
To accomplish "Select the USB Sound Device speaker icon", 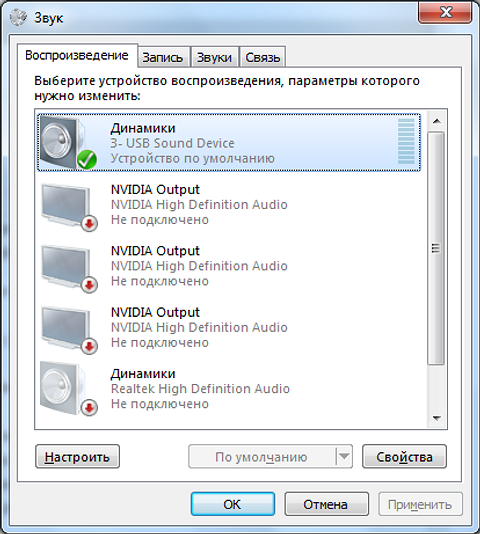I will coord(64,142).
